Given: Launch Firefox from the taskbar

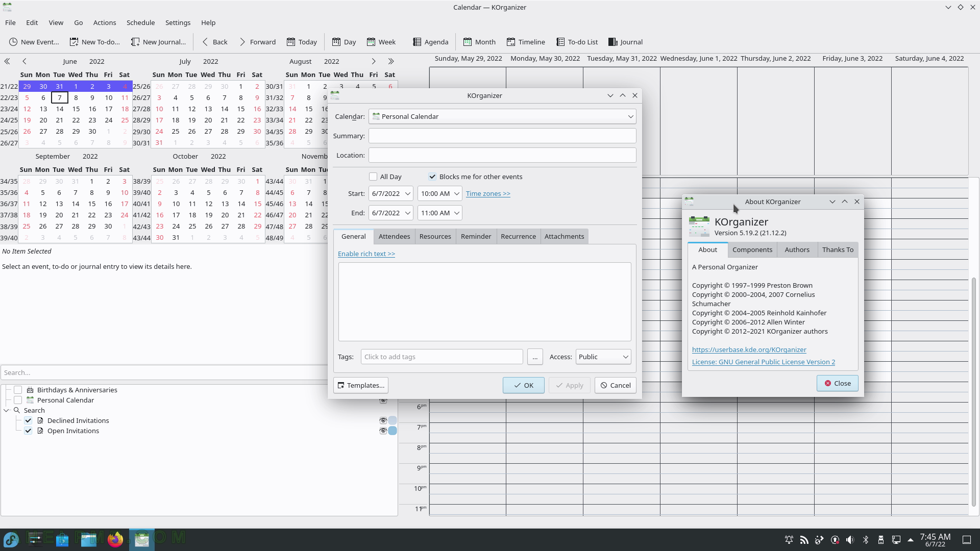Looking at the screenshot, I should [x=115, y=539].
